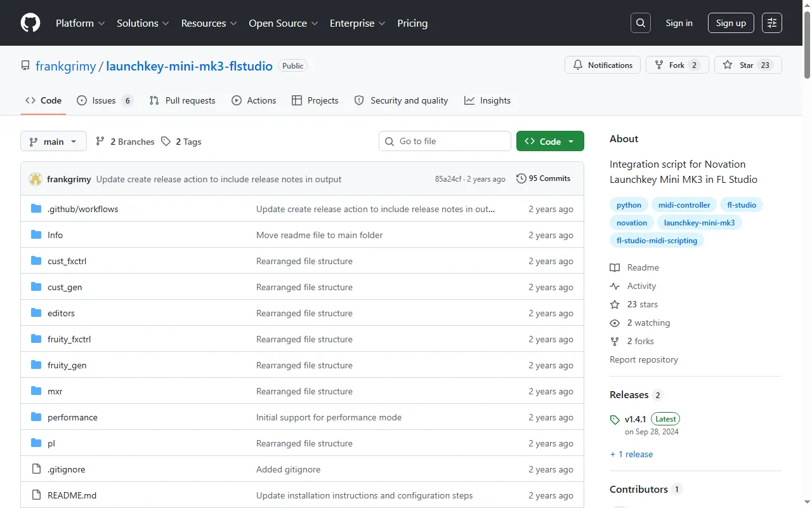This screenshot has width=812, height=508.
Task: Open the green Code dropdown button
Action: 550,141
